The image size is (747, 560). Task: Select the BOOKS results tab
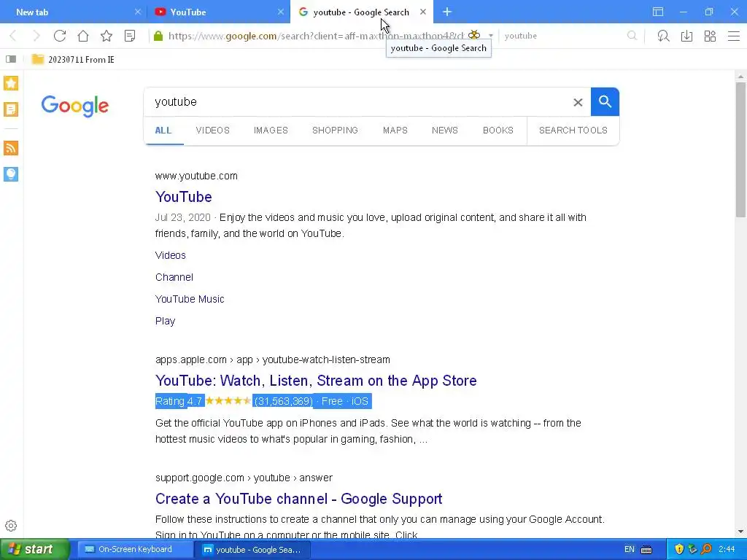coord(498,131)
